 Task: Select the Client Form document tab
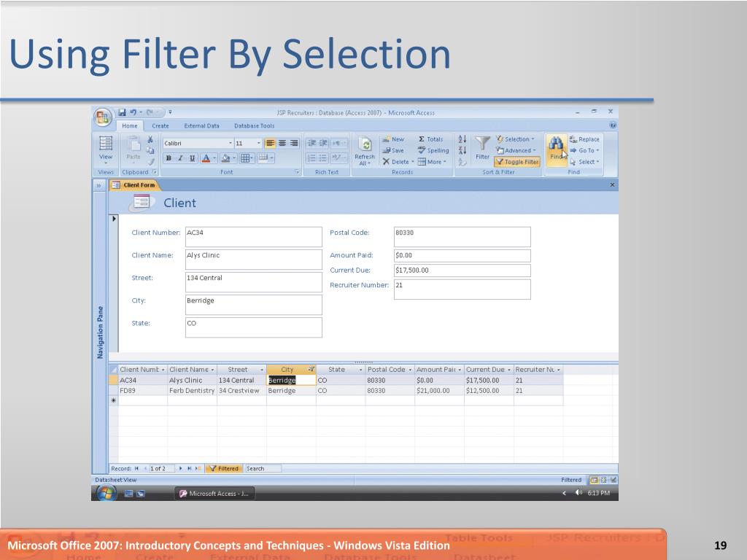(133, 184)
